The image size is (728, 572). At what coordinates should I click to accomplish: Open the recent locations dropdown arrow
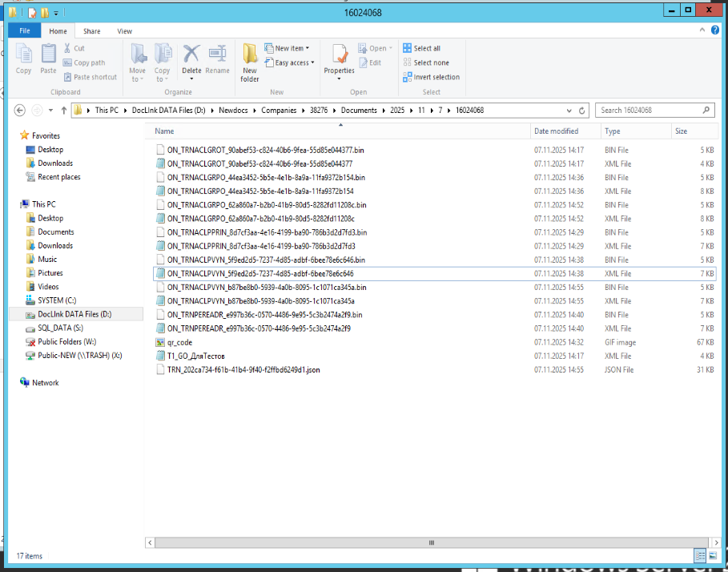pos(50,111)
